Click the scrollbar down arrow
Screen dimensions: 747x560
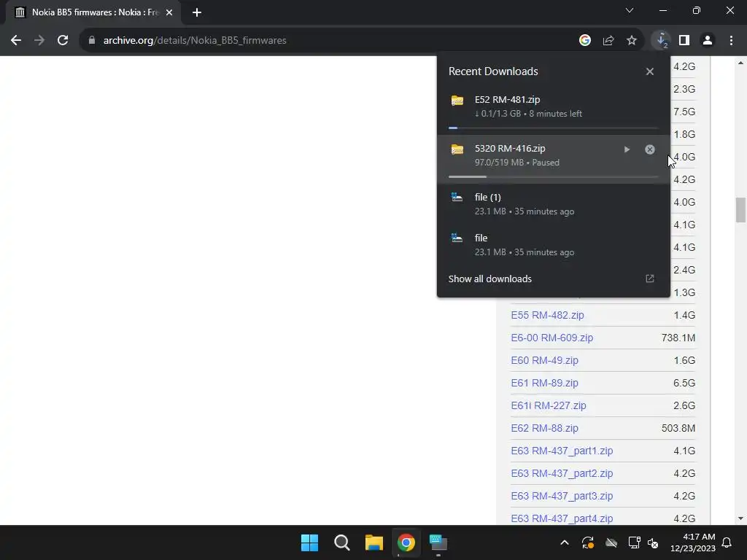(x=740, y=518)
